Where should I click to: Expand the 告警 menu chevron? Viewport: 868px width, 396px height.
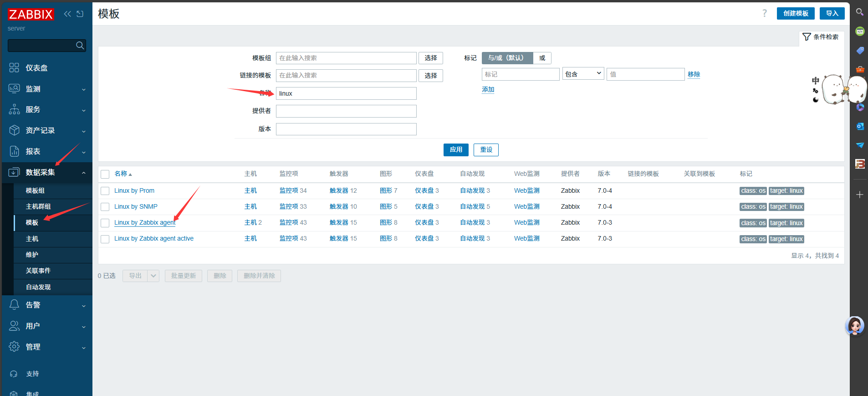[x=84, y=306]
